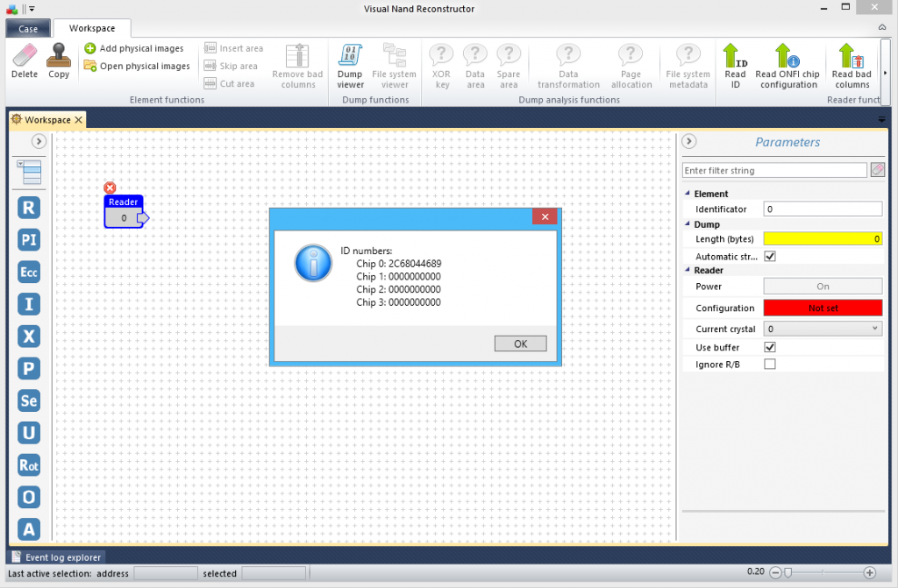Viewport: 898px width, 588px height.
Task: Collapse the Dump parameter group
Action: pos(688,223)
